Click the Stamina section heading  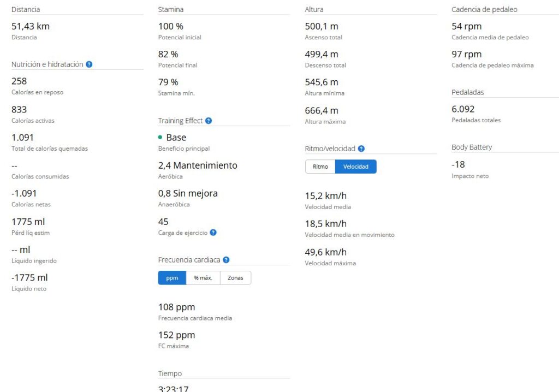point(171,9)
